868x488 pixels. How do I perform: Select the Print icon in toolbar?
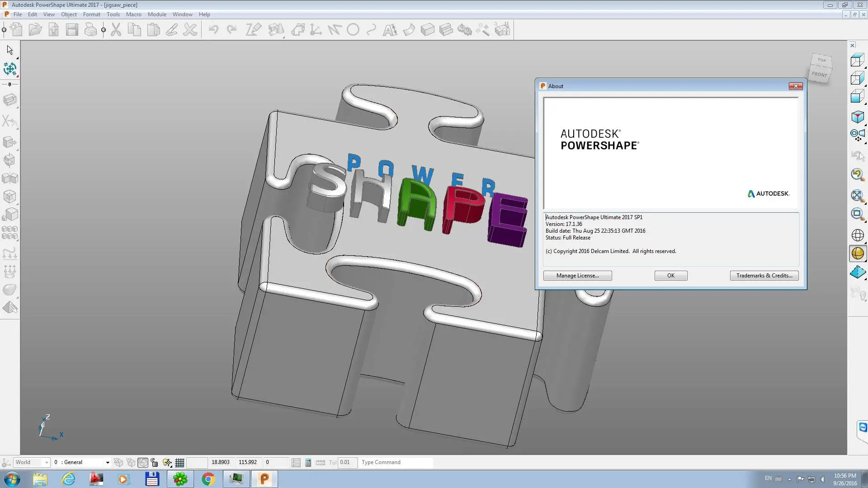90,30
